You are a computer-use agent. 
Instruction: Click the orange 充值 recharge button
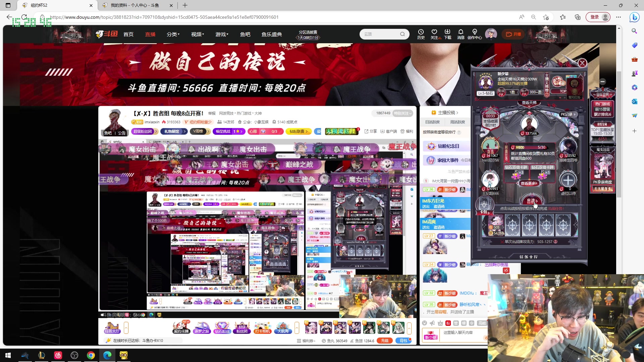coord(385,341)
